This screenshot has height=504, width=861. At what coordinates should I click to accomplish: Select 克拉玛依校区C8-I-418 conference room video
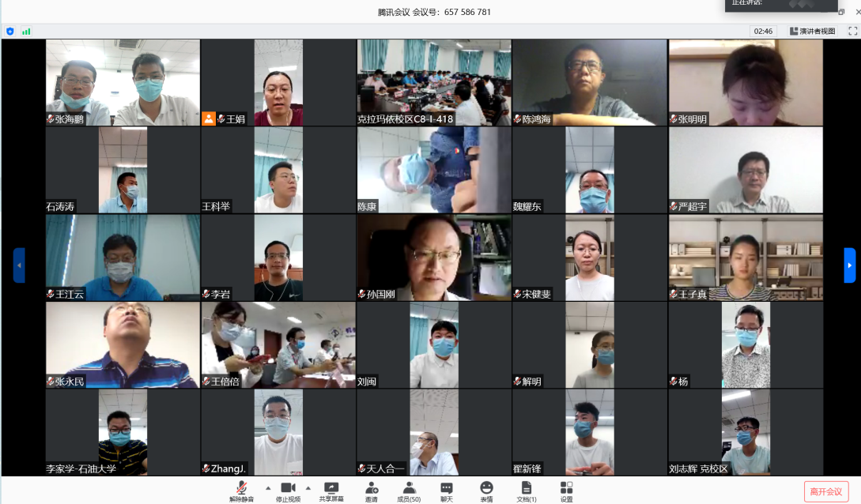pyautogui.click(x=433, y=83)
